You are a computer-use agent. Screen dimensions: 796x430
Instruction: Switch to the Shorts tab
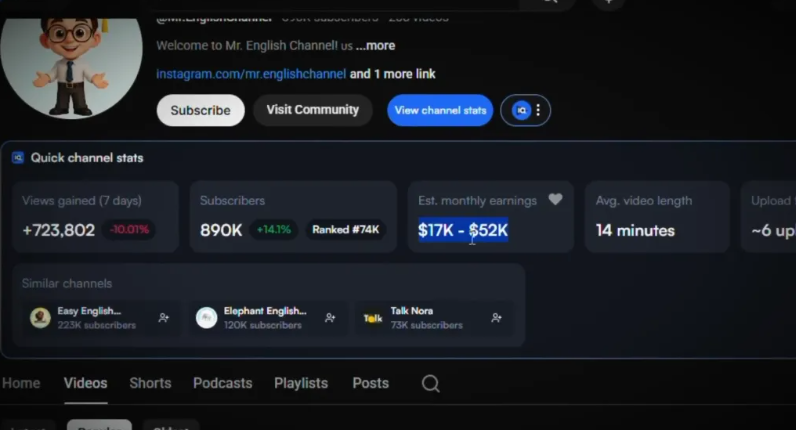(x=150, y=383)
